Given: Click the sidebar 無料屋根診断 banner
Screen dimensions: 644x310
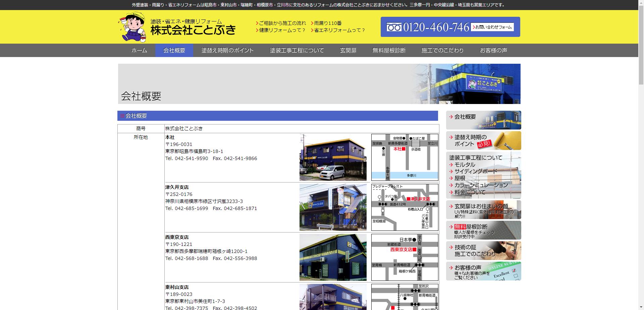Looking at the screenshot, I should coord(483,230).
